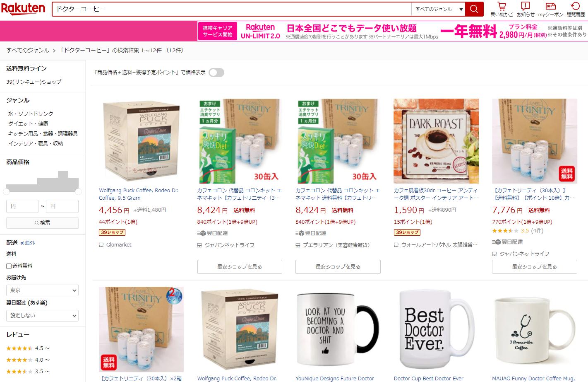The width and height of the screenshot is (588, 382).
Task: Open the 設定しない next-day delivery dropdown
Action: pyautogui.click(x=42, y=315)
